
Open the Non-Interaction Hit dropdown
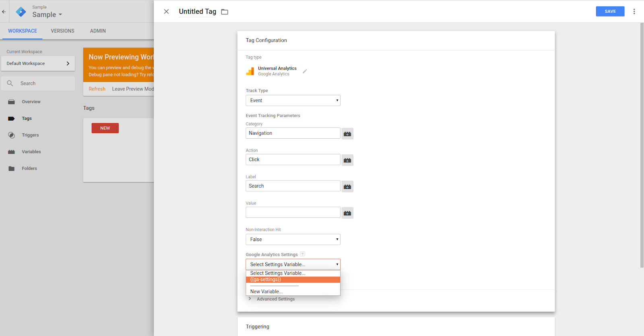coord(293,240)
